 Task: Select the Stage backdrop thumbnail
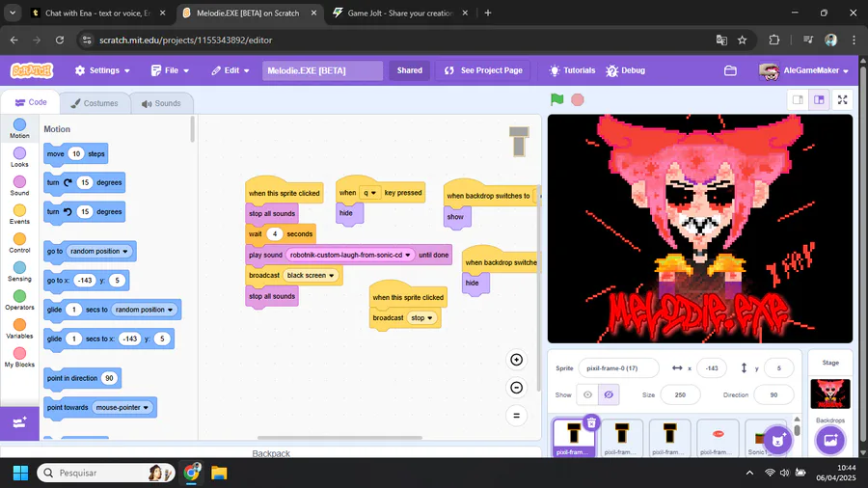(x=830, y=393)
